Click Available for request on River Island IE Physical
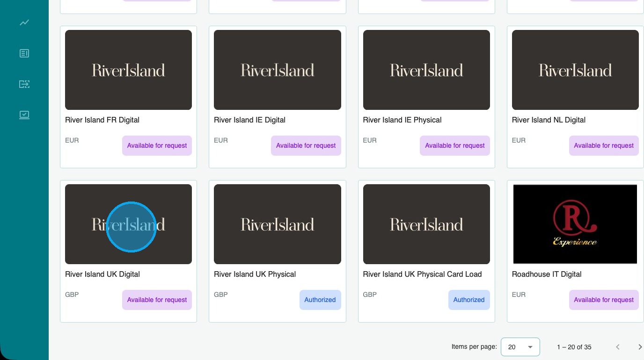Viewport: 644px width, 360px height. [x=455, y=145]
